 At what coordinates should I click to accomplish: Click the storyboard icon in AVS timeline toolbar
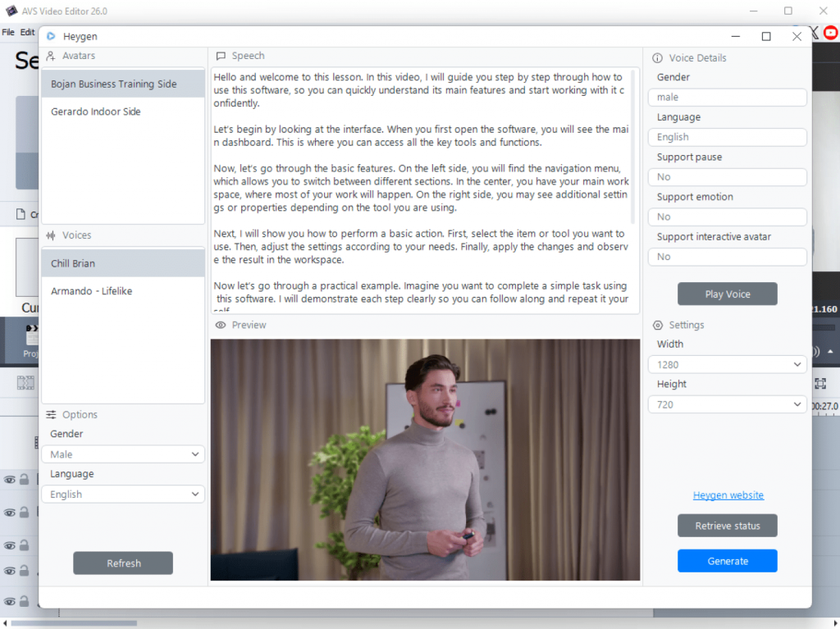click(x=25, y=382)
